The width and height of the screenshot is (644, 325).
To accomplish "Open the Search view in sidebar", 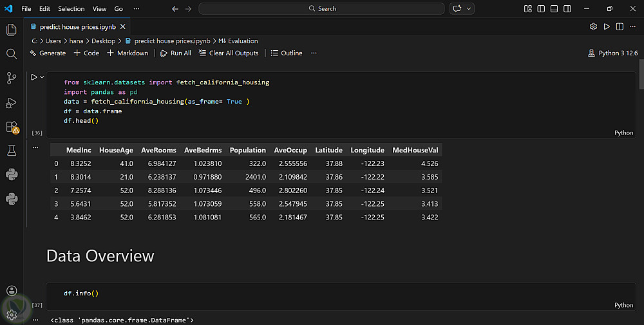I will click(11, 54).
